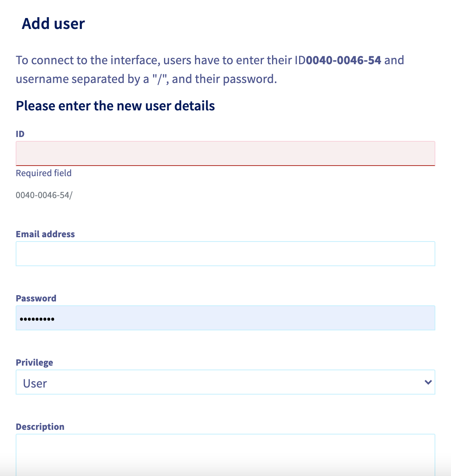Click "Please enter the new user details" subheading
The image size is (451, 476).
point(115,106)
